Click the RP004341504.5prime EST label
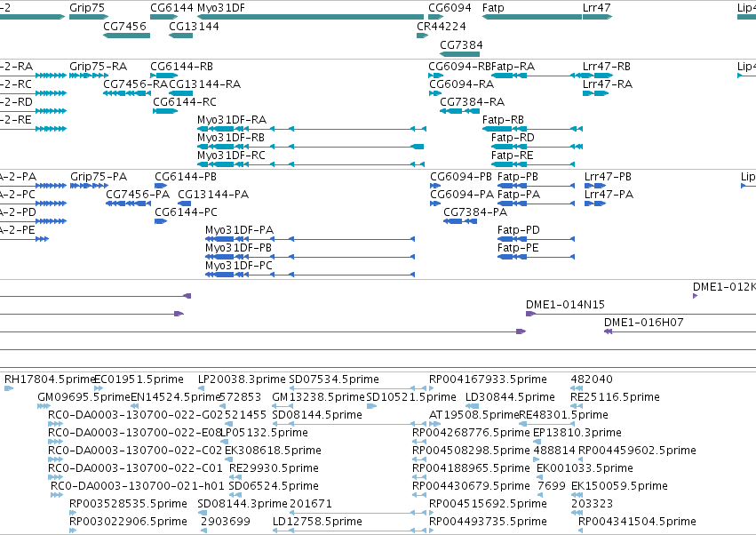Image resolution: width=756 pixels, height=535 pixels. (637, 522)
